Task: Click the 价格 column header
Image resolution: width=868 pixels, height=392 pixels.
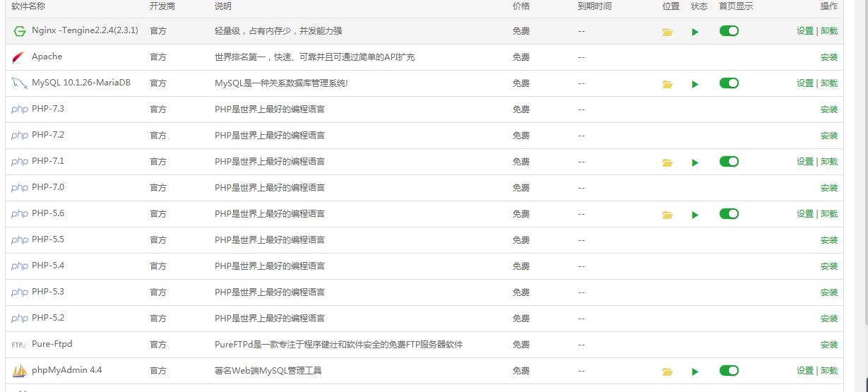Action: click(521, 6)
